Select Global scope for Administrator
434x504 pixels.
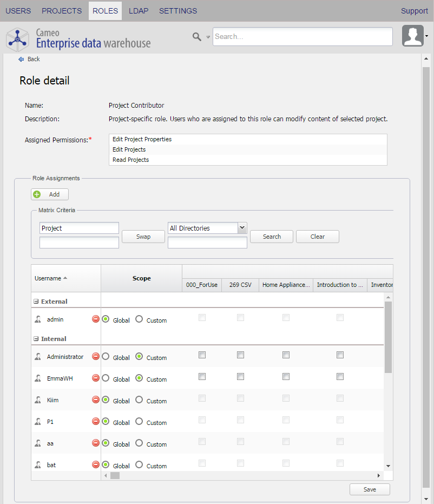106,357
